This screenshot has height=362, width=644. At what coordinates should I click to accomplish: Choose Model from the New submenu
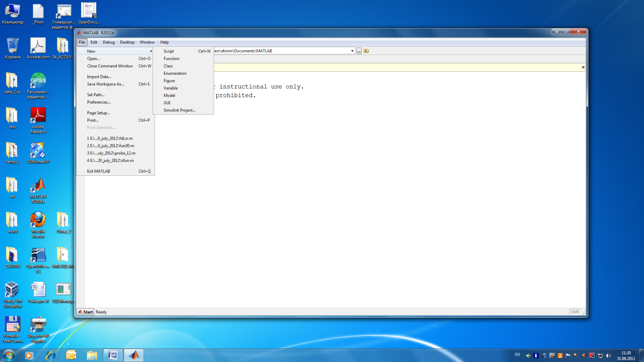pos(183,95)
